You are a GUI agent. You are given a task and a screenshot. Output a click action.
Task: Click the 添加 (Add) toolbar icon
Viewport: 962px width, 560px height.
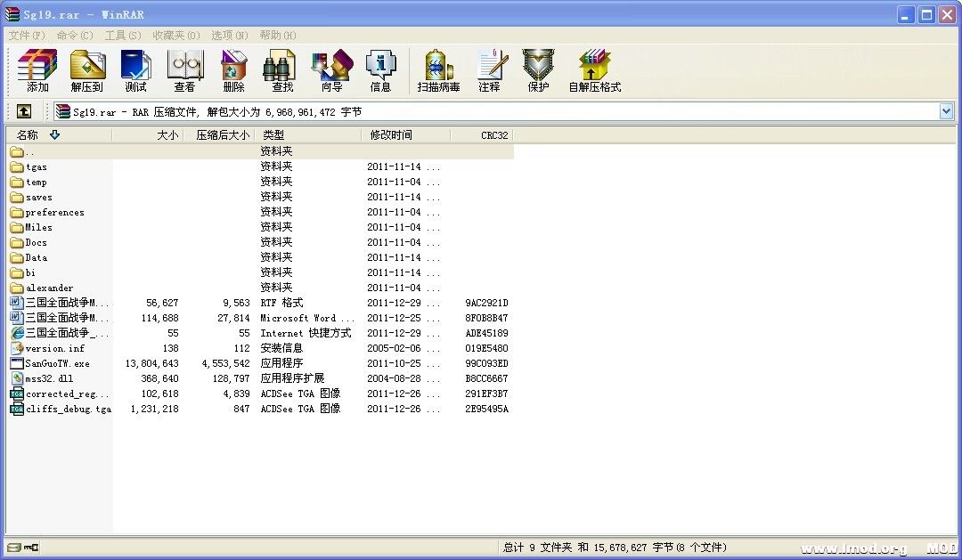(x=37, y=70)
